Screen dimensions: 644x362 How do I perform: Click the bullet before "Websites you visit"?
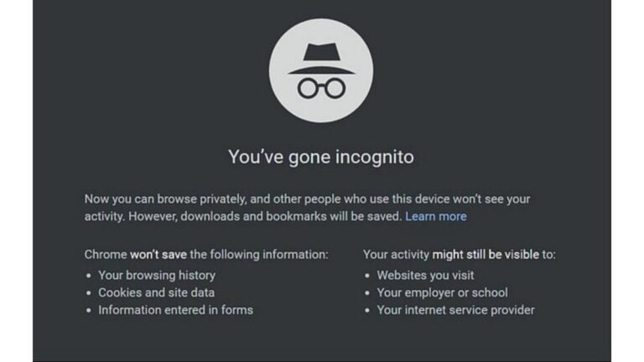[x=367, y=276]
